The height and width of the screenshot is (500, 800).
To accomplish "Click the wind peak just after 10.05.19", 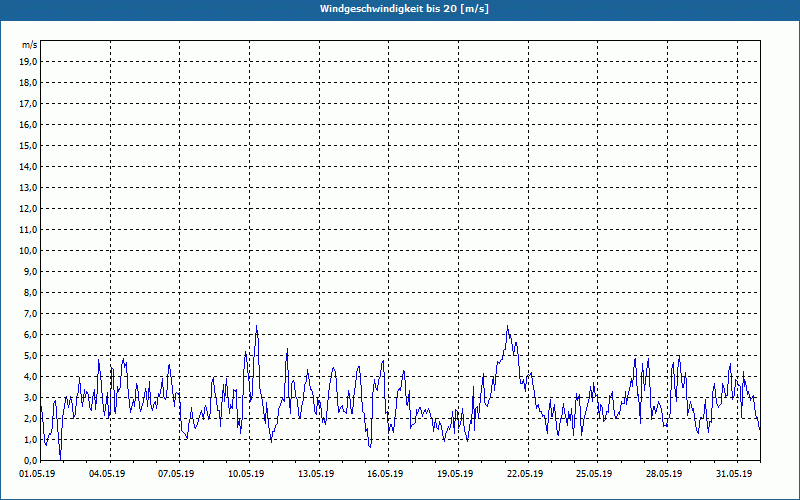I will coord(256,327).
